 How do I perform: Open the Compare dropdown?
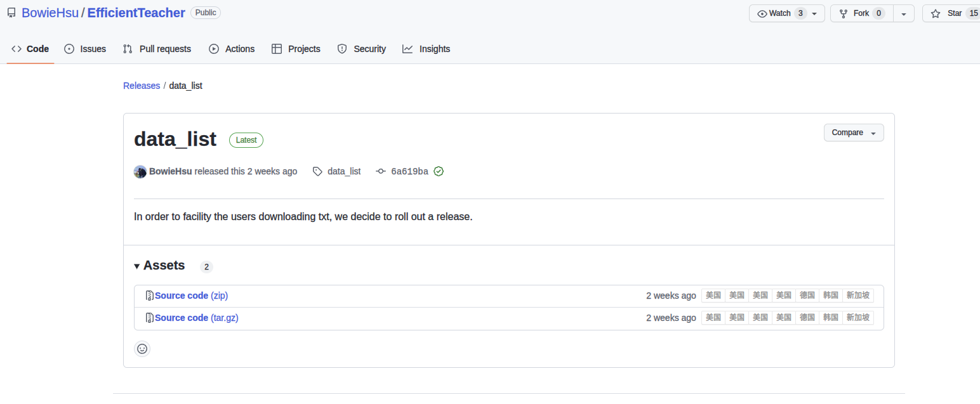[x=853, y=133]
